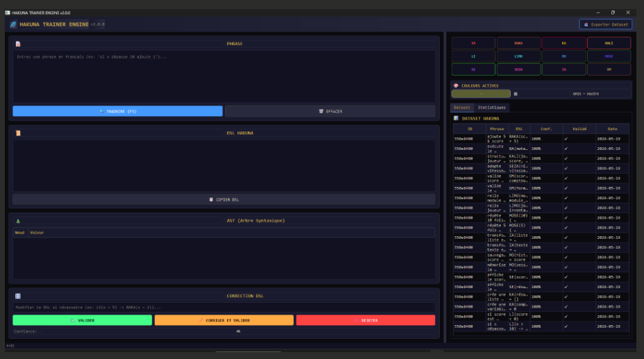
Task: Click the Dataset Hakuna header icon
Action: coord(456,118)
